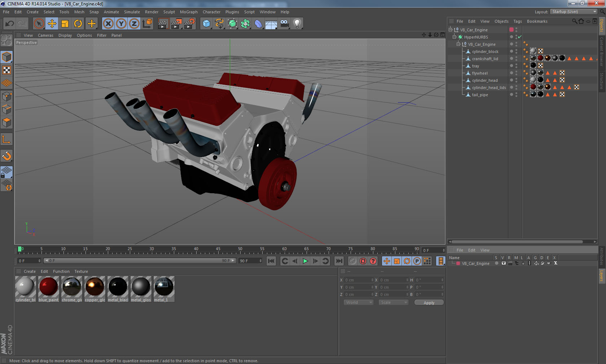Select the flywheel object in tree

click(479, 73)
